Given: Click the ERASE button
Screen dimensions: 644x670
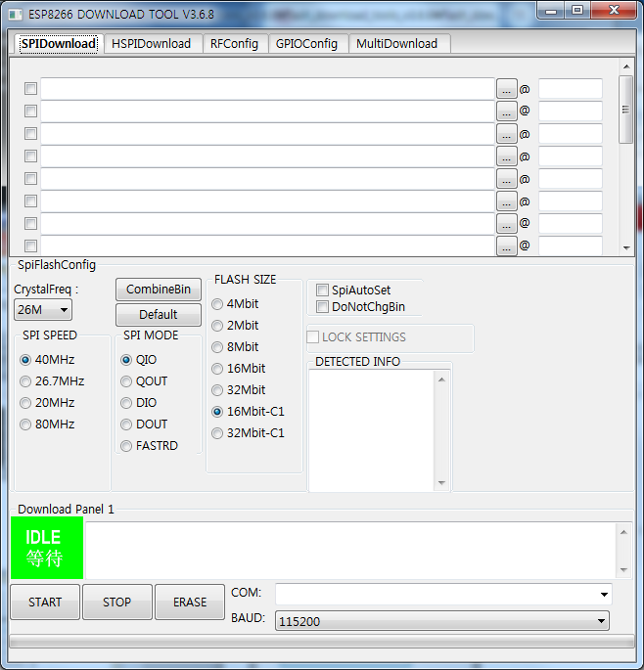Looking at the screenshot, I should tap(190, 603).
